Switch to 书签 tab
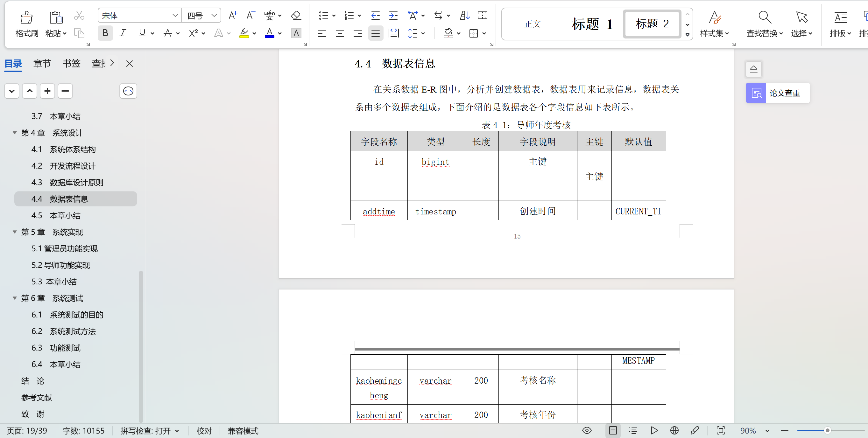This screenshot has width=868, height=438. pyautogui.click(x=71, y=63)
